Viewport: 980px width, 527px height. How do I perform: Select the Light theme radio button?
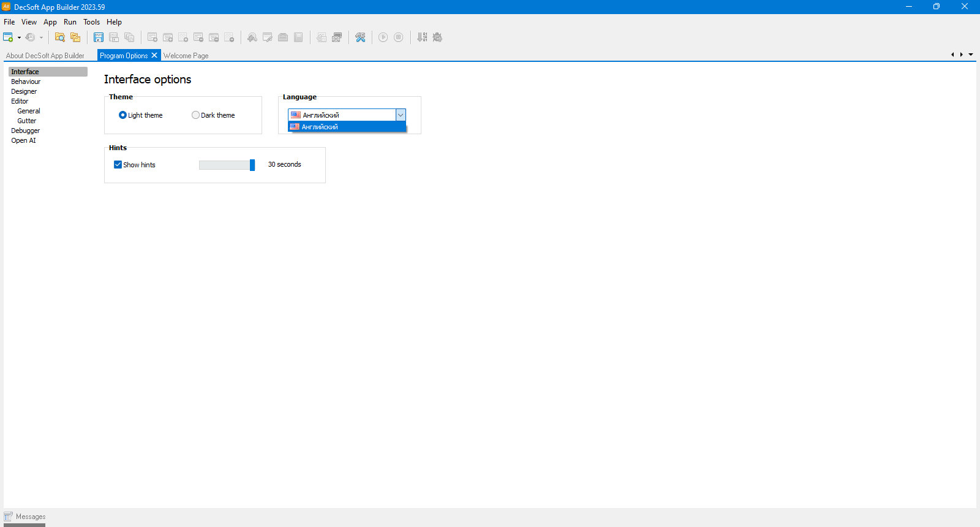123,115
